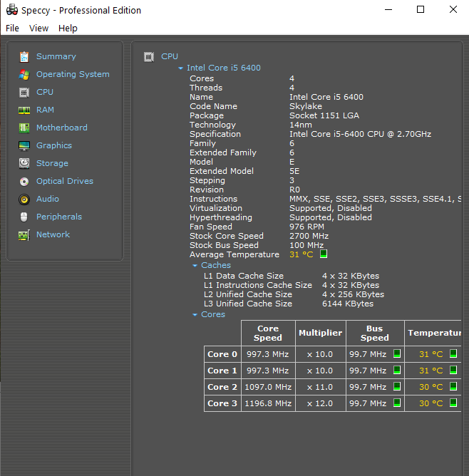Image resolution: width=469 pixels, height=476 pixels.
Task: Click the Summary clipboard icon in sidebar
Action: (x=24, y=56)
